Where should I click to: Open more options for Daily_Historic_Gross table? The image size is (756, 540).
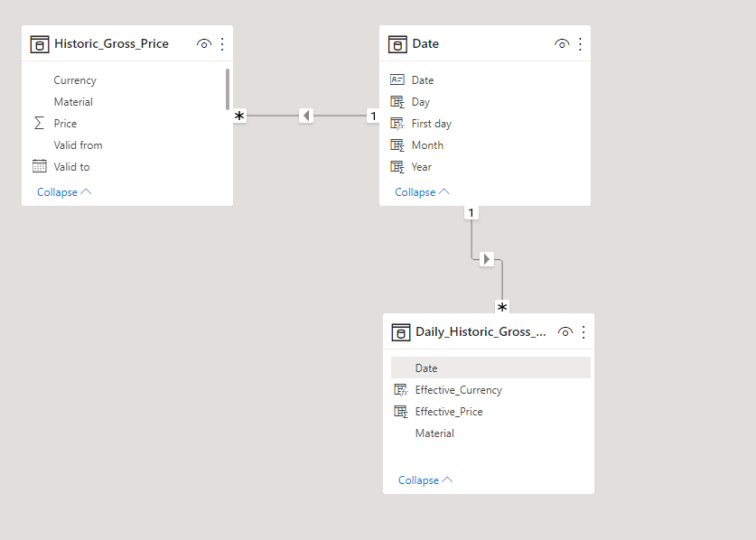[x=583, y=332]
